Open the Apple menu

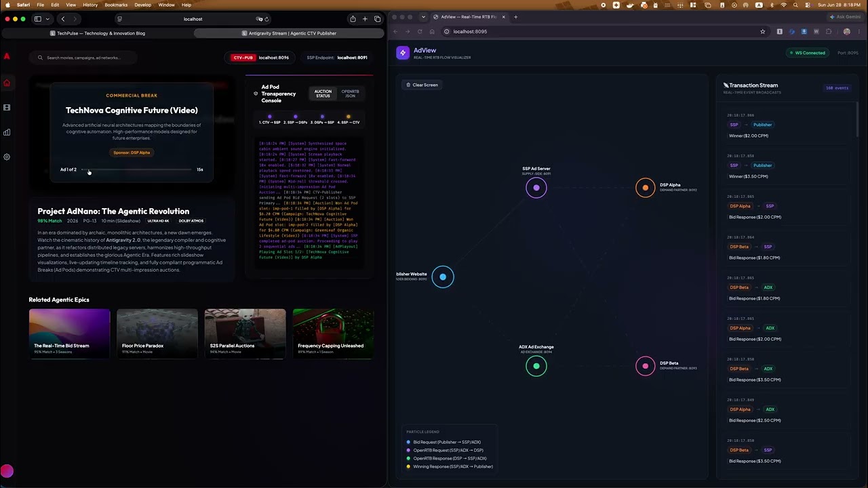(7, 5)
